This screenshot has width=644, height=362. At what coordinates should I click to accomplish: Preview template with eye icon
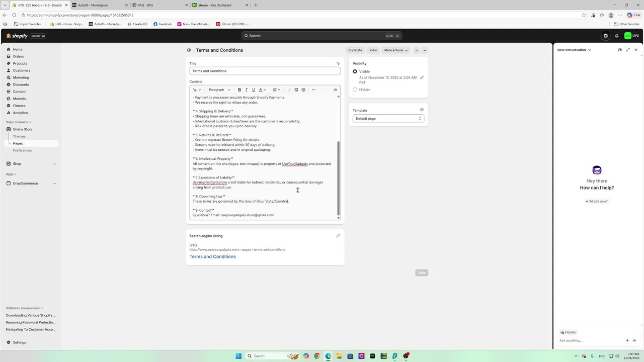422,110
